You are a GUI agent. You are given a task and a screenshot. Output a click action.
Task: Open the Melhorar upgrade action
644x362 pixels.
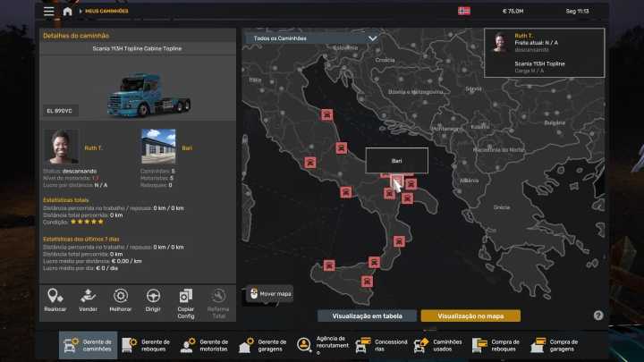(121, 300)
